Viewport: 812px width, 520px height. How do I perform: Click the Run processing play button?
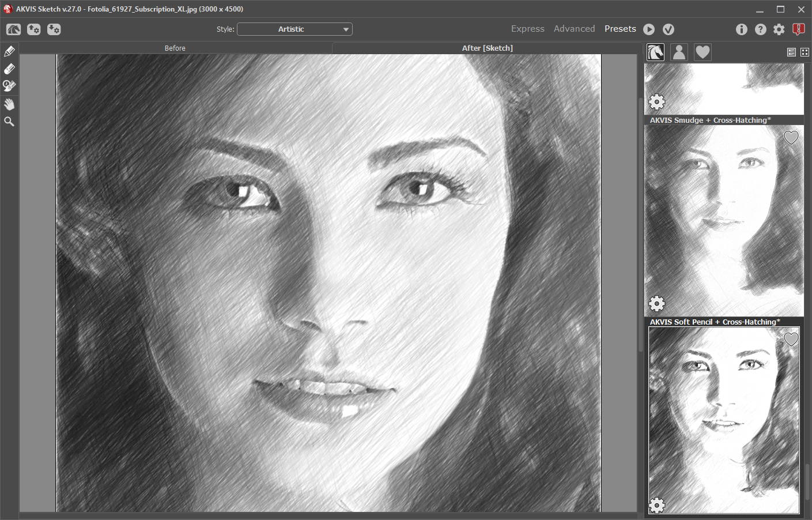coord(649,29)
